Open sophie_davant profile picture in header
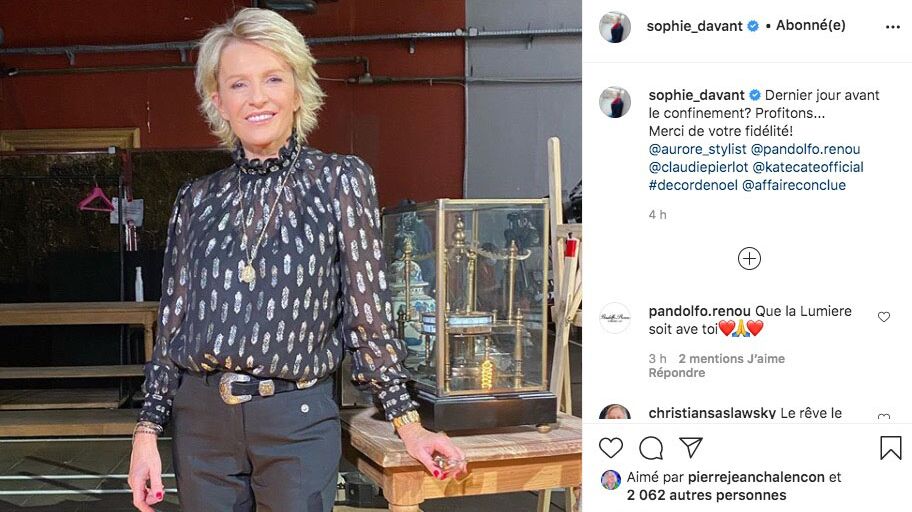912x512 pixels. (615, 27)
